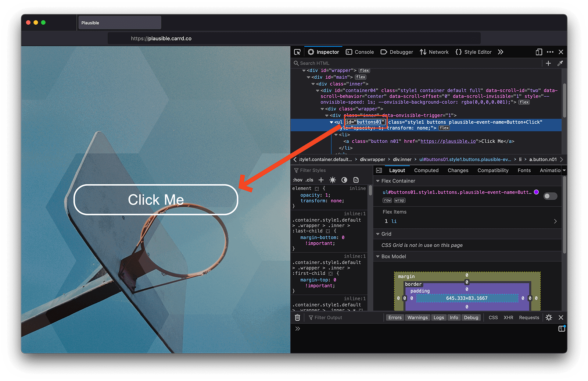Click the eyedropper color picker icon
Image resolution: width=588 pixels, height=381 pixels.
[x=560, y=63]
